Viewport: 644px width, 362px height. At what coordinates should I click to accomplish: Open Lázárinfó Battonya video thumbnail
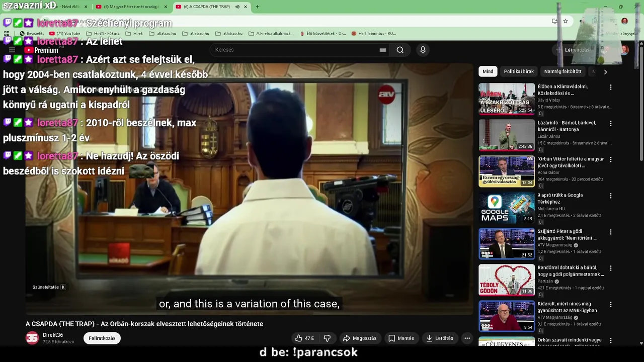click(507, 135)
